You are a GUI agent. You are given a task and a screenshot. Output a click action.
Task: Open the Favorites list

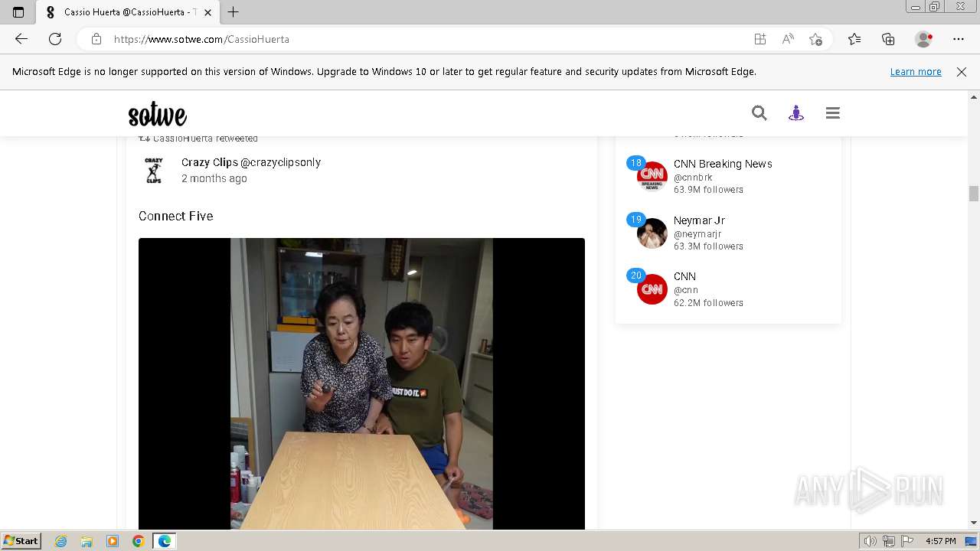854,39
